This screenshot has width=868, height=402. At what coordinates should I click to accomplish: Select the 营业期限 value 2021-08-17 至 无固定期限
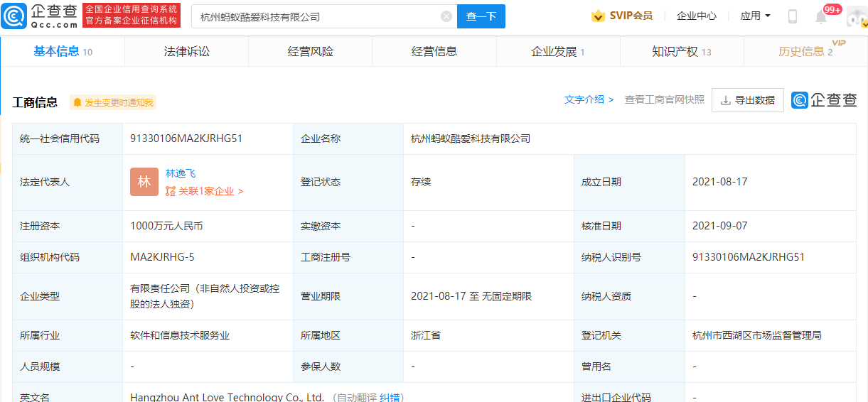pos(471,296)
